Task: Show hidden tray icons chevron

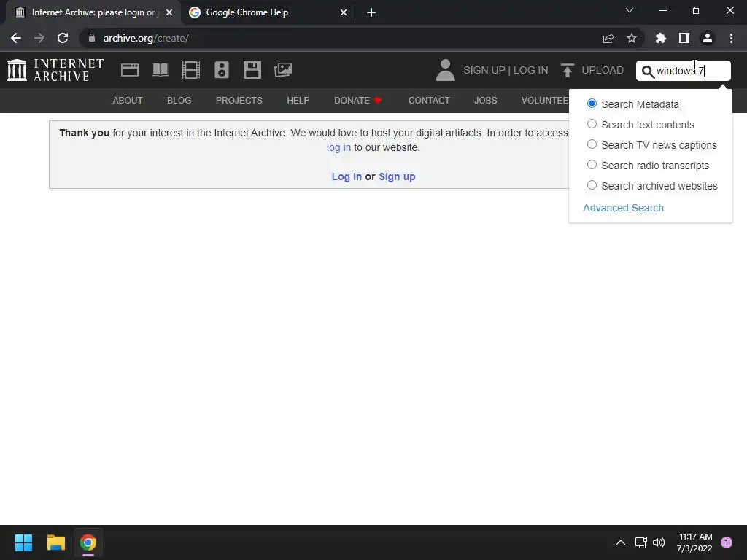Action: 620,542
